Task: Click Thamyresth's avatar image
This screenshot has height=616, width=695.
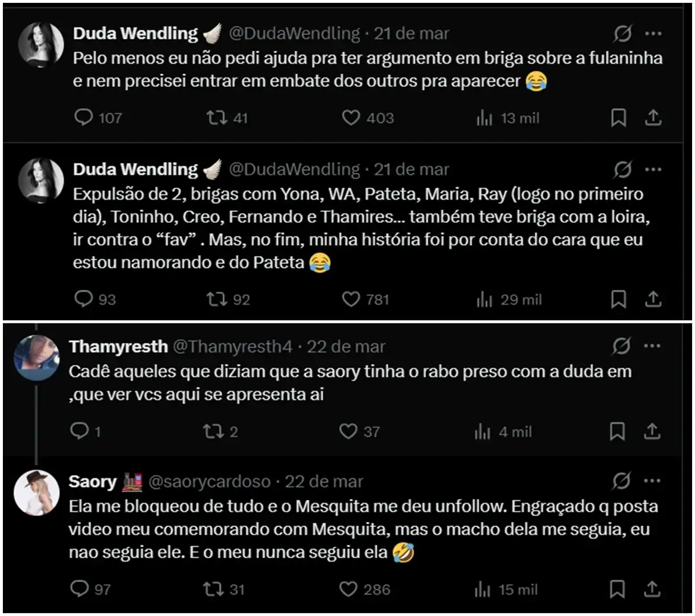Action: pos(37,357)
